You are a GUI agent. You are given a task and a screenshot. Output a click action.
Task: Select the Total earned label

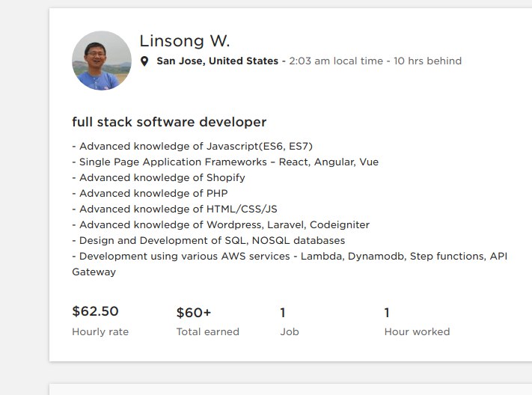208,331
